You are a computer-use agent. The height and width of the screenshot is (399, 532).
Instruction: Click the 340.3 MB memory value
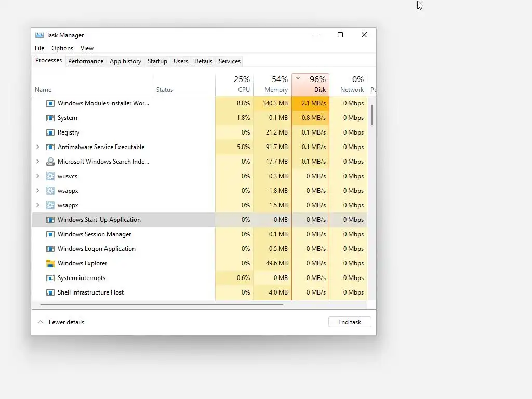(x=275, y=103)
